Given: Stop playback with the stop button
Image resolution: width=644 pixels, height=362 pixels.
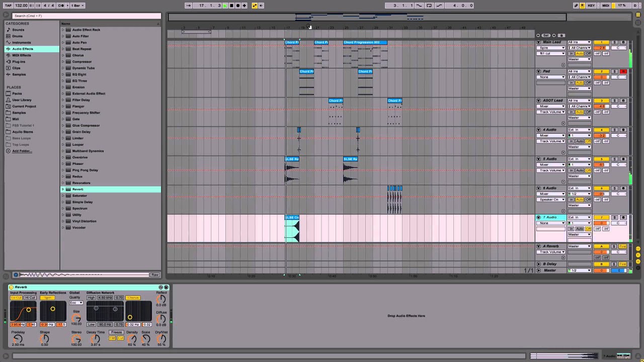Looking at the screenshot, I should click(231, 6).
